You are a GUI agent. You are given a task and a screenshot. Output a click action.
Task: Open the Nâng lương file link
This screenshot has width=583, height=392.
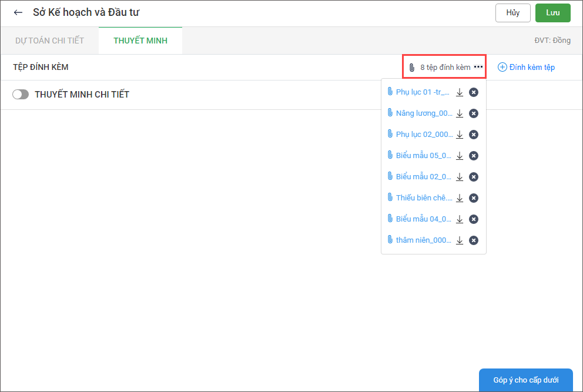pos(423,113)
